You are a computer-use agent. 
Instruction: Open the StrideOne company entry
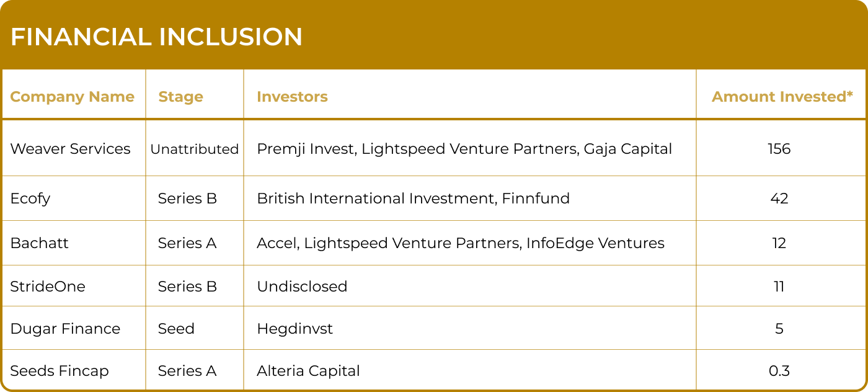pos(48,287)
